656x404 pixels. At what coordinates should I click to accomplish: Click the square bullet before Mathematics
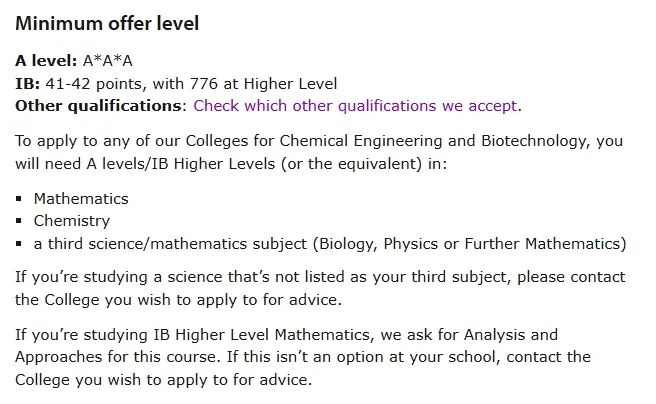pos(18,199)
